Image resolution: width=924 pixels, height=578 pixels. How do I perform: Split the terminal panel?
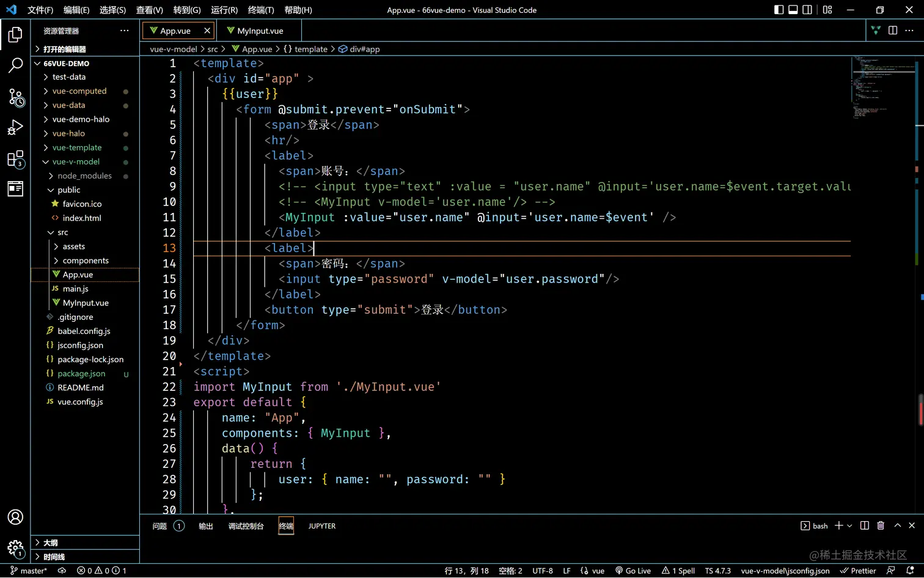click(x=865, y=525)
